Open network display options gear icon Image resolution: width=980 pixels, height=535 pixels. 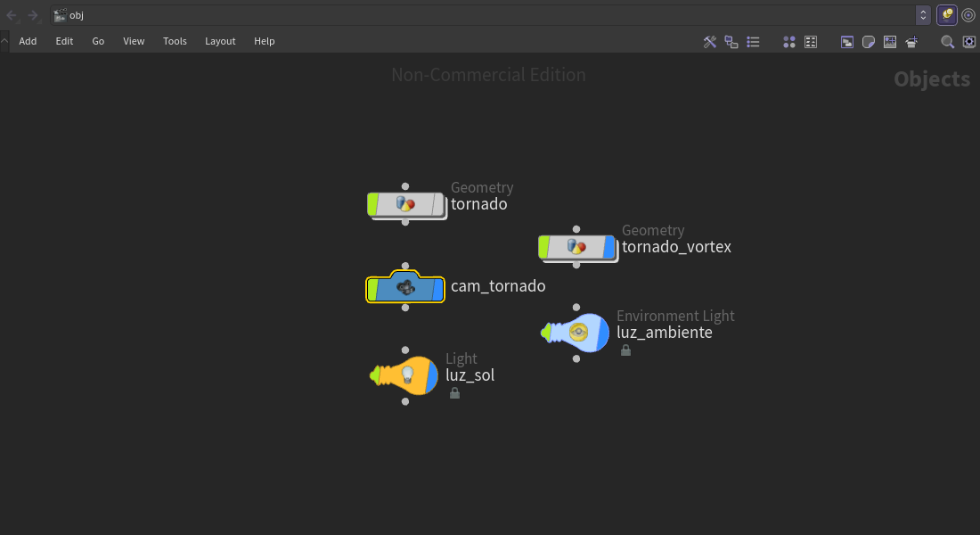click(968, 42)
